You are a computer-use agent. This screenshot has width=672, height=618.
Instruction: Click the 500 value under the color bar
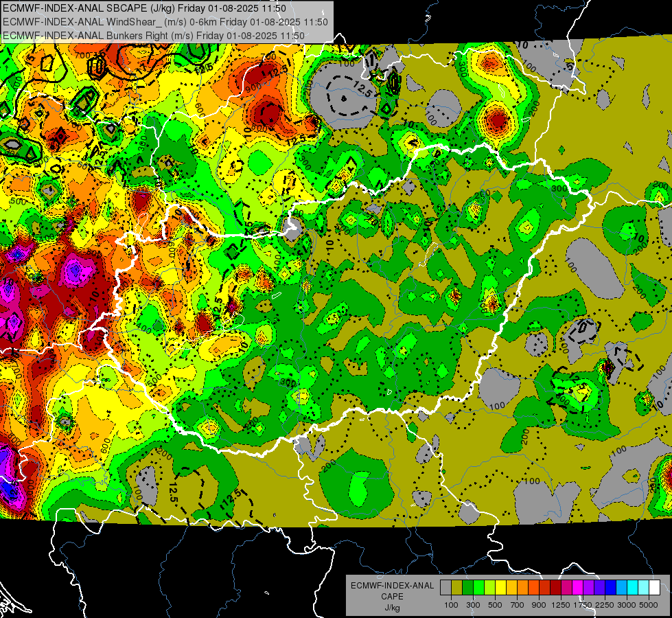pyautogui.click(x=495, y=605)
